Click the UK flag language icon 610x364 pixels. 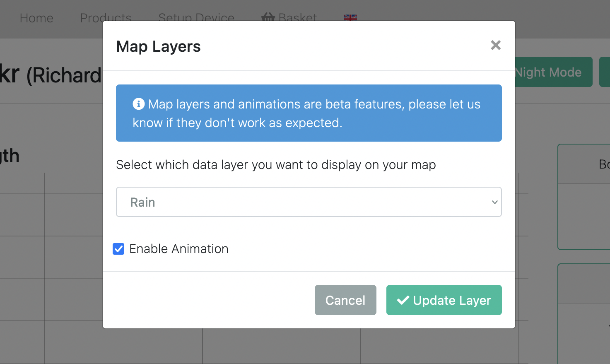tap(350, 17)
